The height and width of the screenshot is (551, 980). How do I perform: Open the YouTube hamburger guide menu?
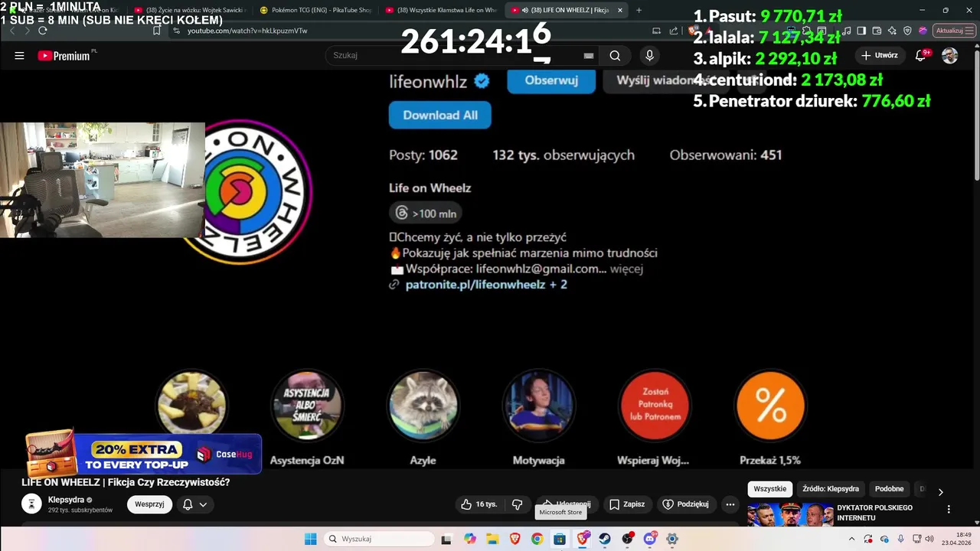[x=19, y=55]
